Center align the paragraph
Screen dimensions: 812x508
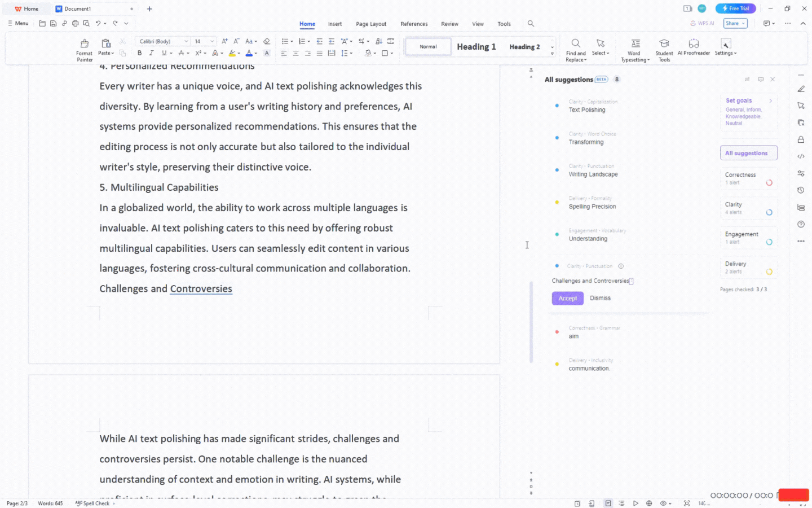(x=295, y=53)
